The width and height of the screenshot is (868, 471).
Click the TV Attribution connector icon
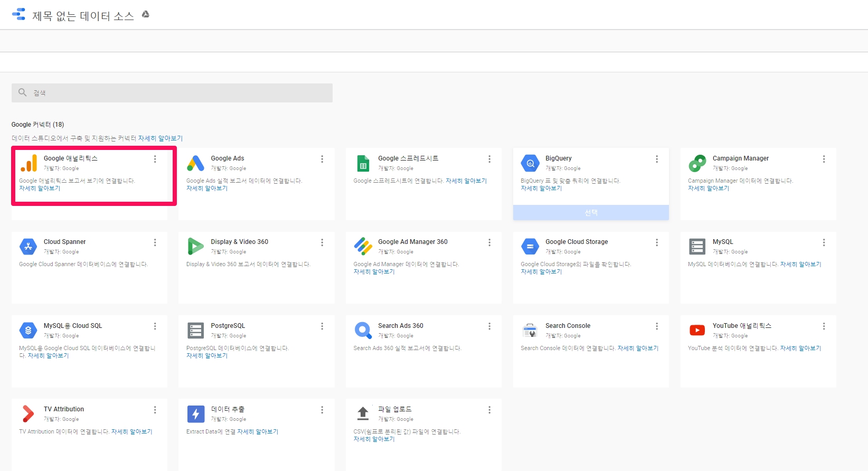[29, 414]
